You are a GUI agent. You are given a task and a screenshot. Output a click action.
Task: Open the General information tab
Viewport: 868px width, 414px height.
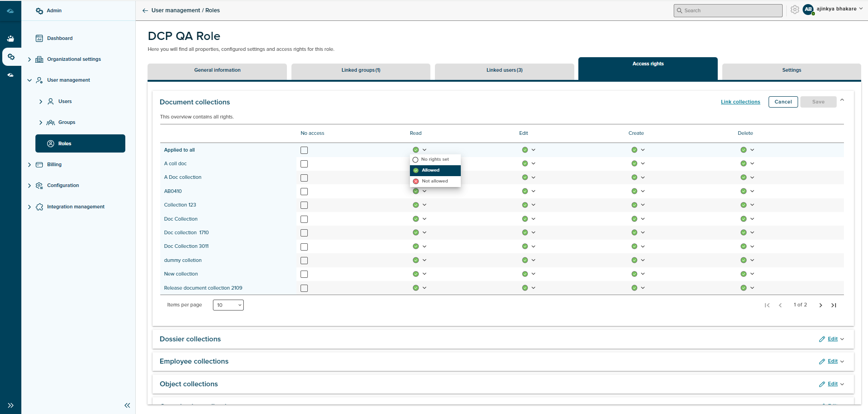point(217,70)
